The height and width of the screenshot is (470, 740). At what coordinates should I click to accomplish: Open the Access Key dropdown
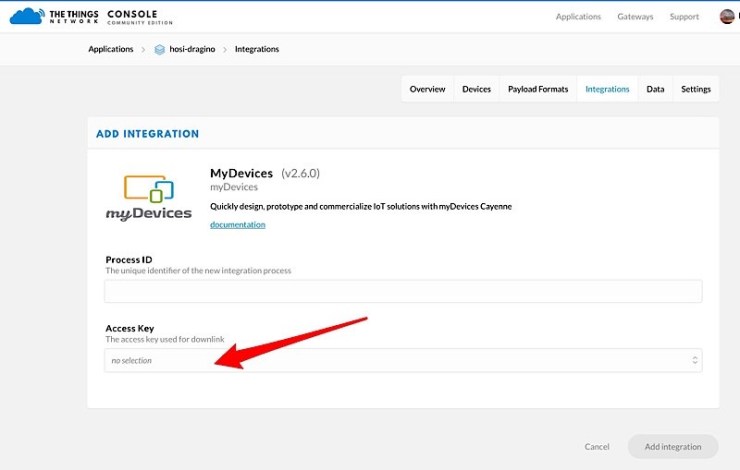[x=403, y=361]
